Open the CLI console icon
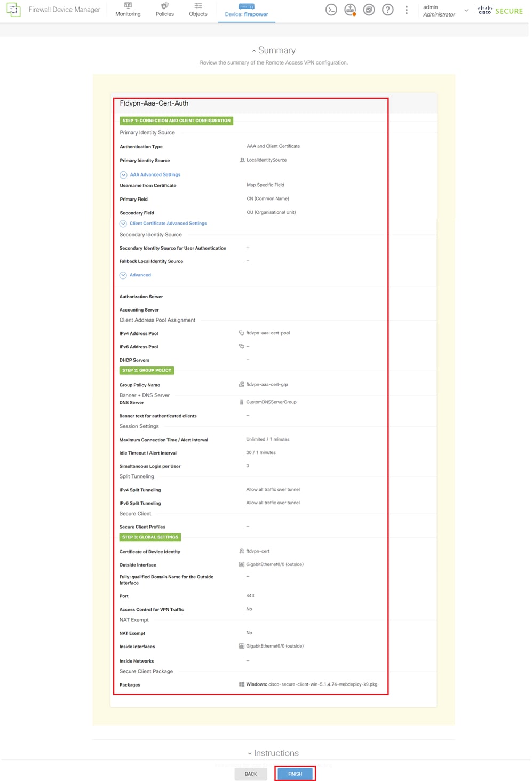This screenshot has height=781, width=532. click(331, 10)
